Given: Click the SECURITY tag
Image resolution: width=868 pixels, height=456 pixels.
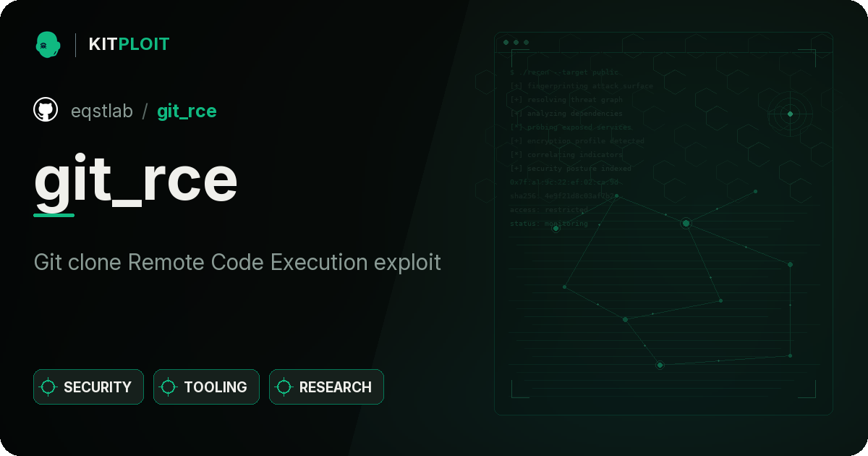Looking at the screenshot, I should (x=88, y=387).
